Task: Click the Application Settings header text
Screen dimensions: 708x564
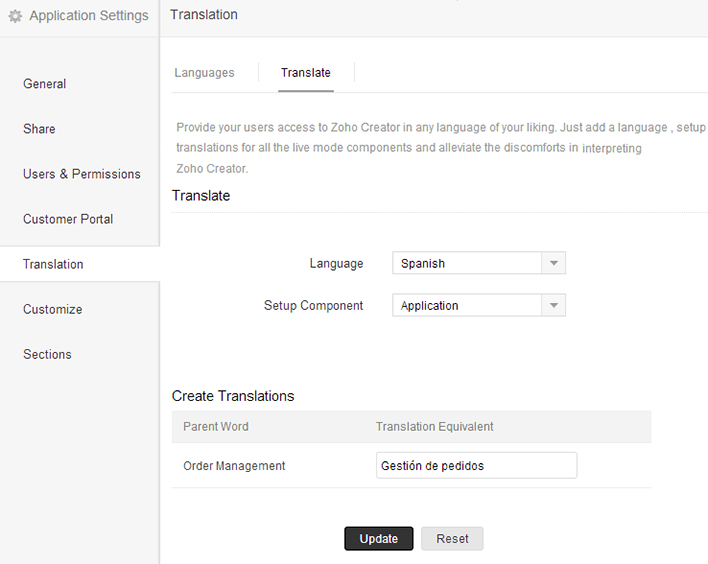Action: coord(88,16)
